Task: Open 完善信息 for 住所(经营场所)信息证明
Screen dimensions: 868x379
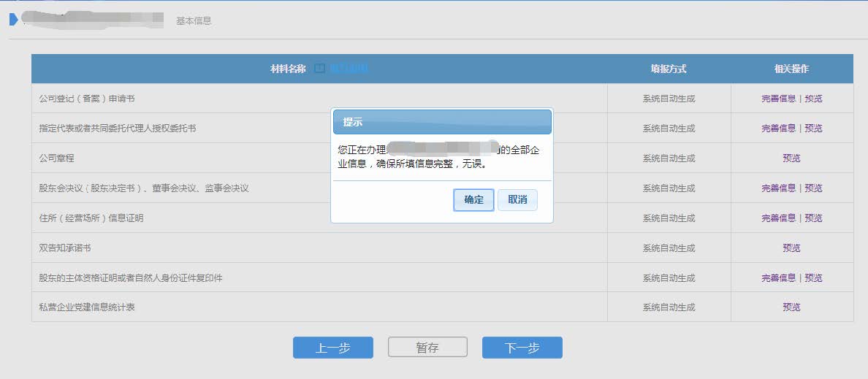Action: pyautogui.click(x=778, y=218)
